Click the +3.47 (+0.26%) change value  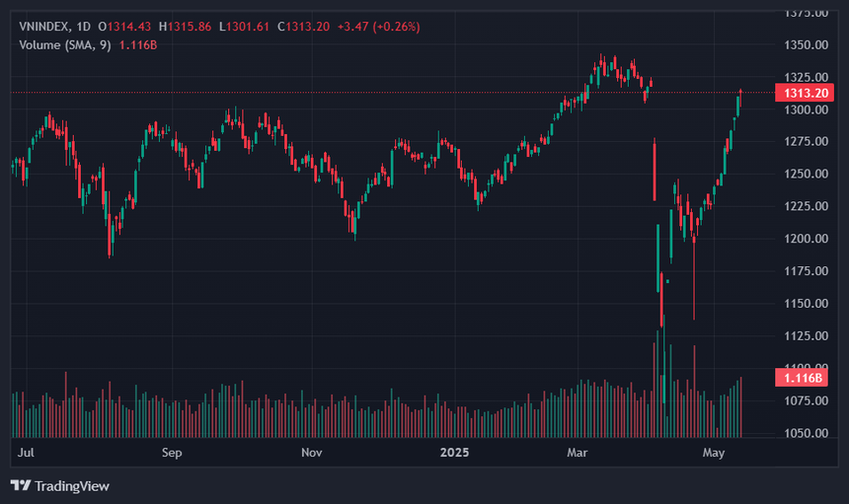point(378,27)
